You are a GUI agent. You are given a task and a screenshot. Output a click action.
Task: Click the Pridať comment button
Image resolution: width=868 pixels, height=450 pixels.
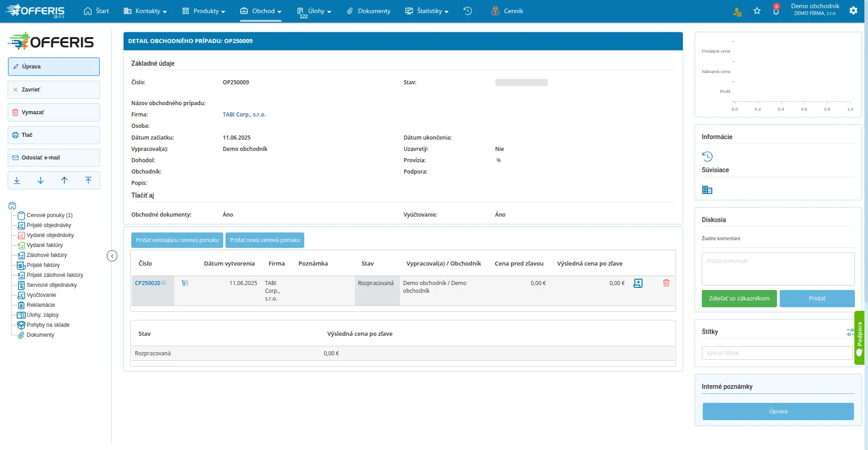(817, 299)
